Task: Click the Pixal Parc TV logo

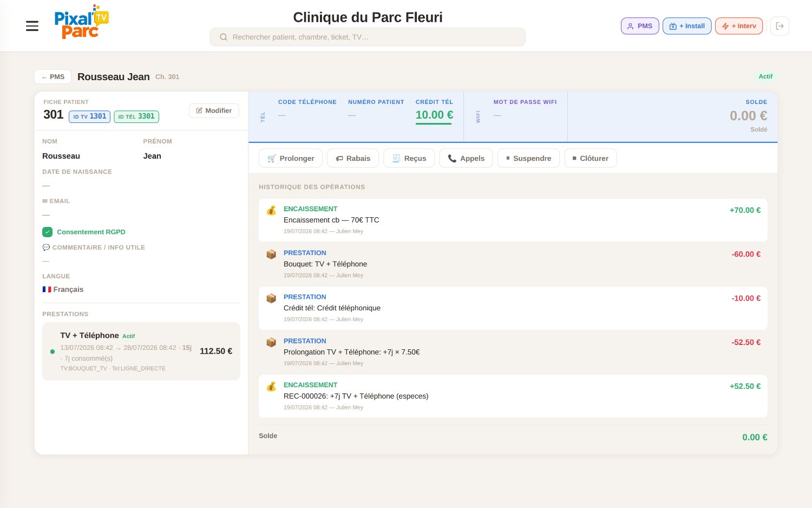Action: pos(81,22)
